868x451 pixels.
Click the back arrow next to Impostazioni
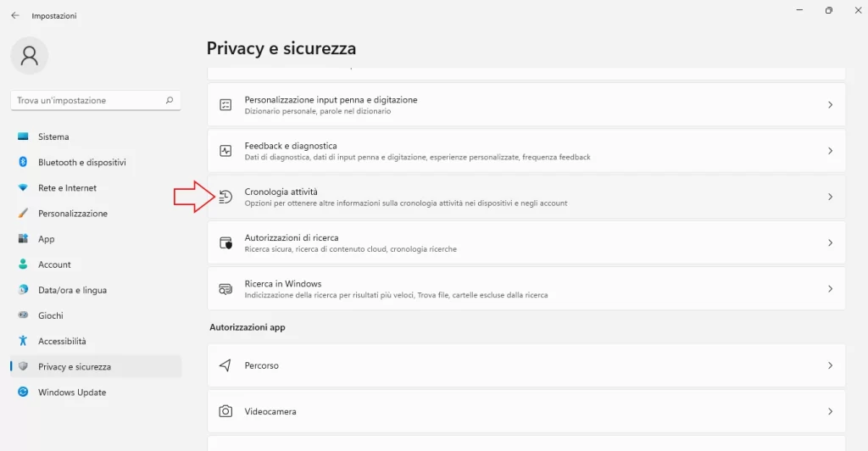[x=15, y=15]
